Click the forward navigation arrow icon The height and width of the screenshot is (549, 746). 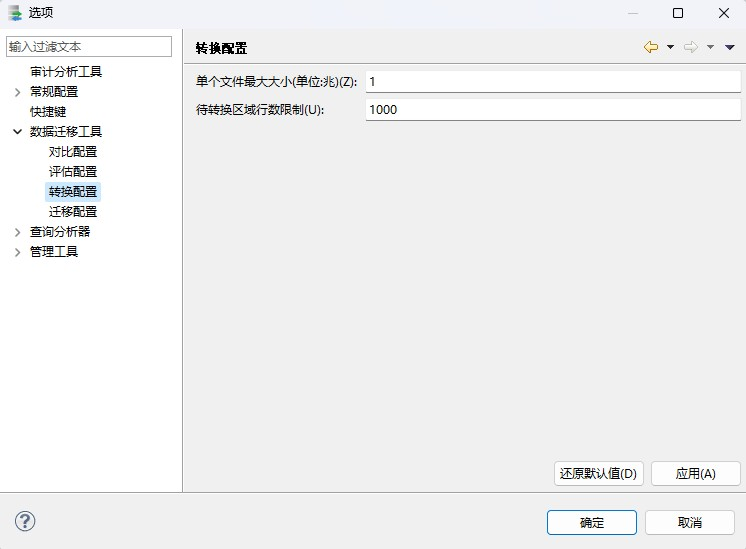691,47
